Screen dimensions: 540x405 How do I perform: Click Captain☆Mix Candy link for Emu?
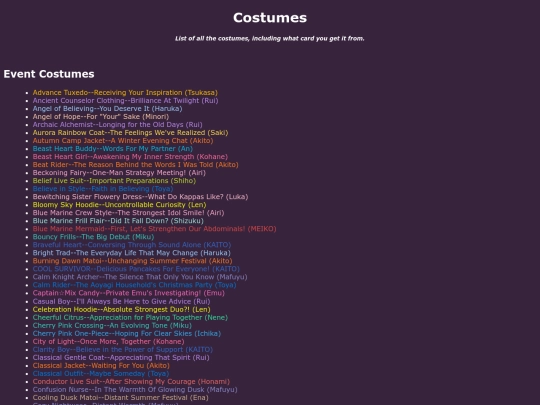(x=129, y=293)
